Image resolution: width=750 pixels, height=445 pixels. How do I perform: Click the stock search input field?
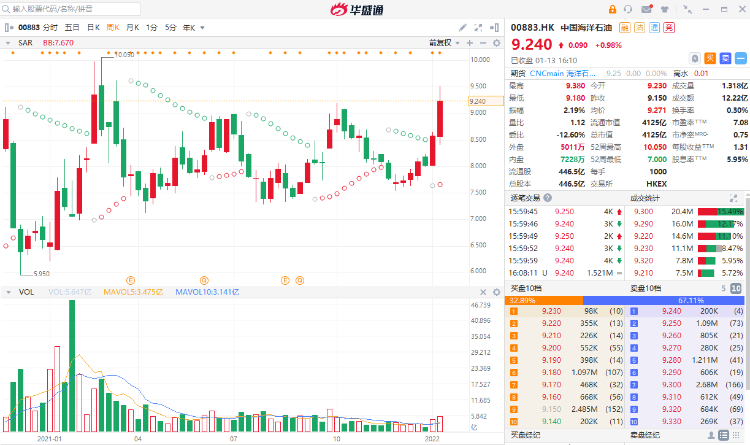click(71, 9)
